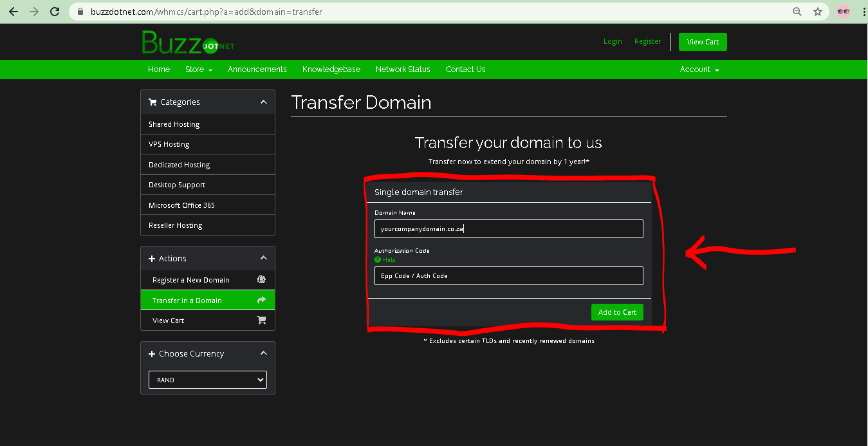Click the Domain Name input field

tap(508, 228)
